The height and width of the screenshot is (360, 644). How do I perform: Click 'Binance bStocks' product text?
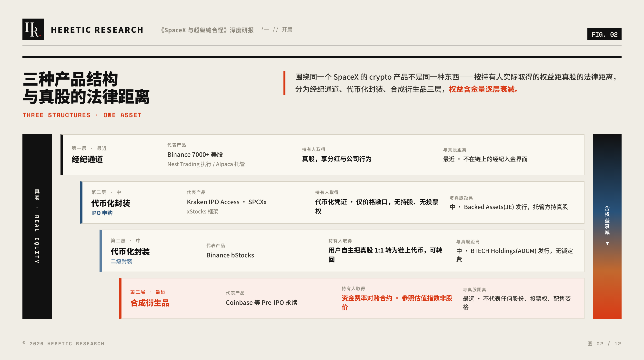tap(230, 255)
